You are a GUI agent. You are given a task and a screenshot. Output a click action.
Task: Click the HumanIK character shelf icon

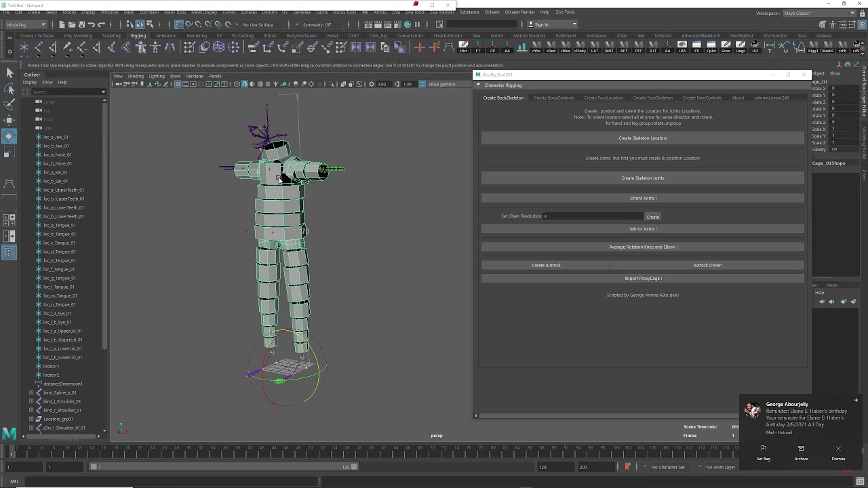pyautogui.click(x=141, y=47)
